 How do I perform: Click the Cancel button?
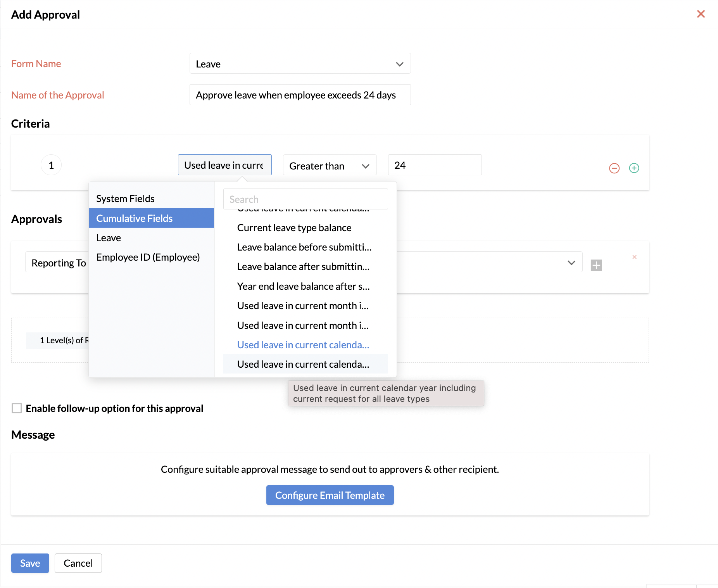point(78,563)
